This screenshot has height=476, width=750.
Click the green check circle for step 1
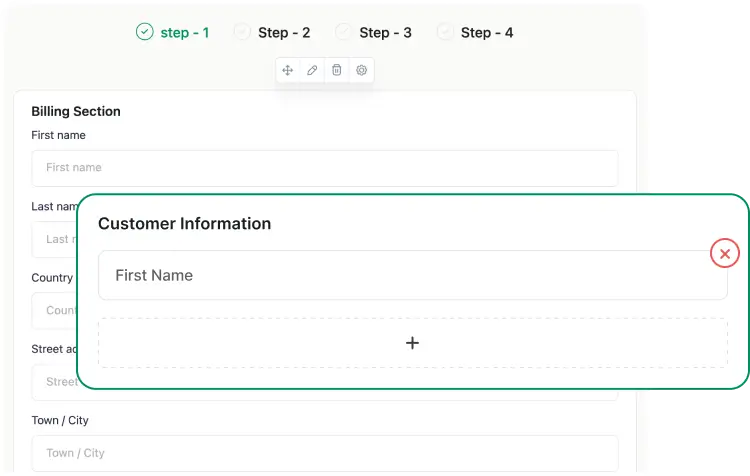[145, 32]
